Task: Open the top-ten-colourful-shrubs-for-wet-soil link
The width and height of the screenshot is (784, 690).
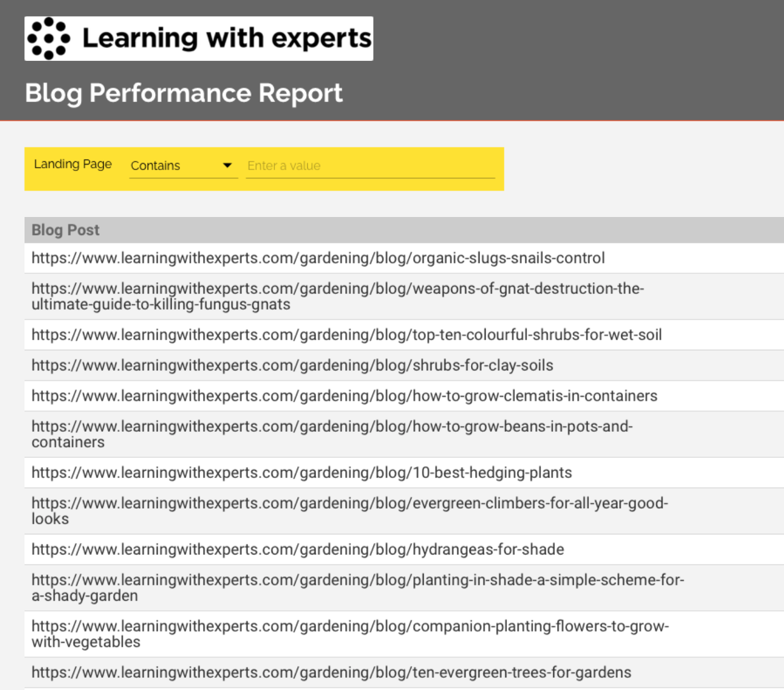Action: click(346, 335)
